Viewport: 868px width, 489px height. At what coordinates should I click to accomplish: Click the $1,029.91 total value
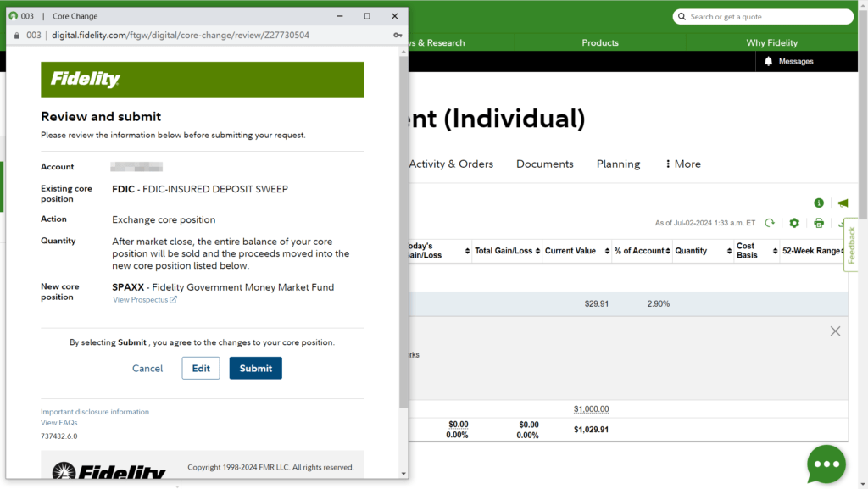point(591,430)
